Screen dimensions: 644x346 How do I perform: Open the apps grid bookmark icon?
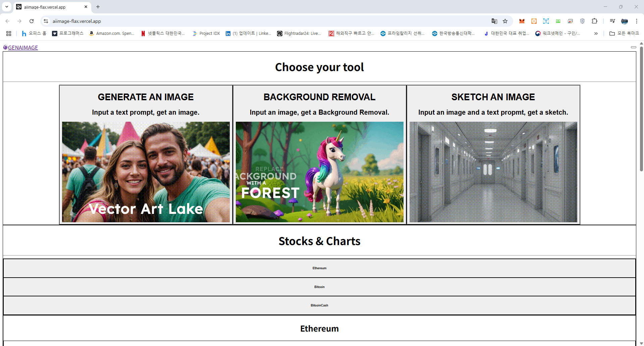(x=9, y=34)
